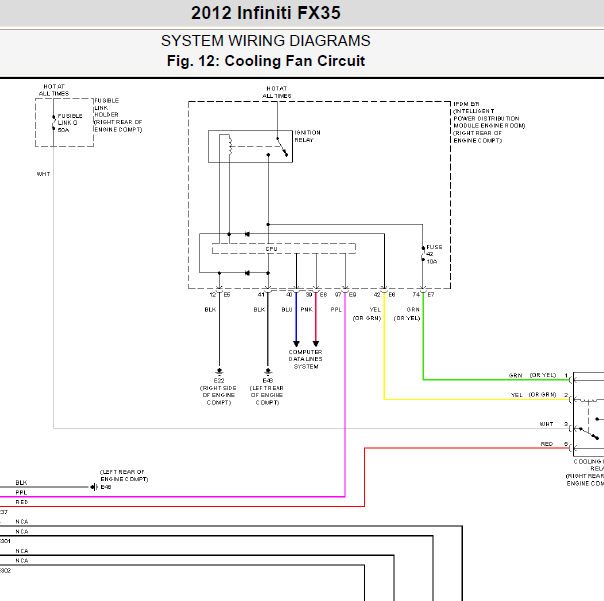604x601 pixels.
Task: Click the 'PNK' wire color label
Action: pos(307,309)
